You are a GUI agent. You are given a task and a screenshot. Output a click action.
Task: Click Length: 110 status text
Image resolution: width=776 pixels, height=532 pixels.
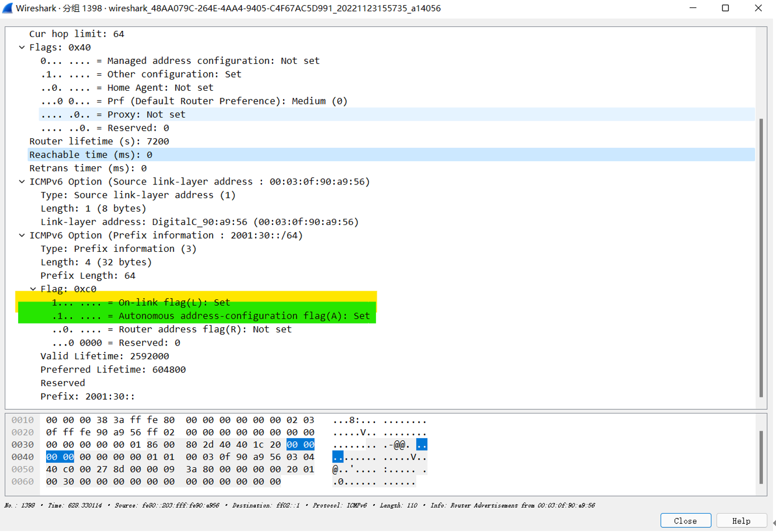[399, 505]
